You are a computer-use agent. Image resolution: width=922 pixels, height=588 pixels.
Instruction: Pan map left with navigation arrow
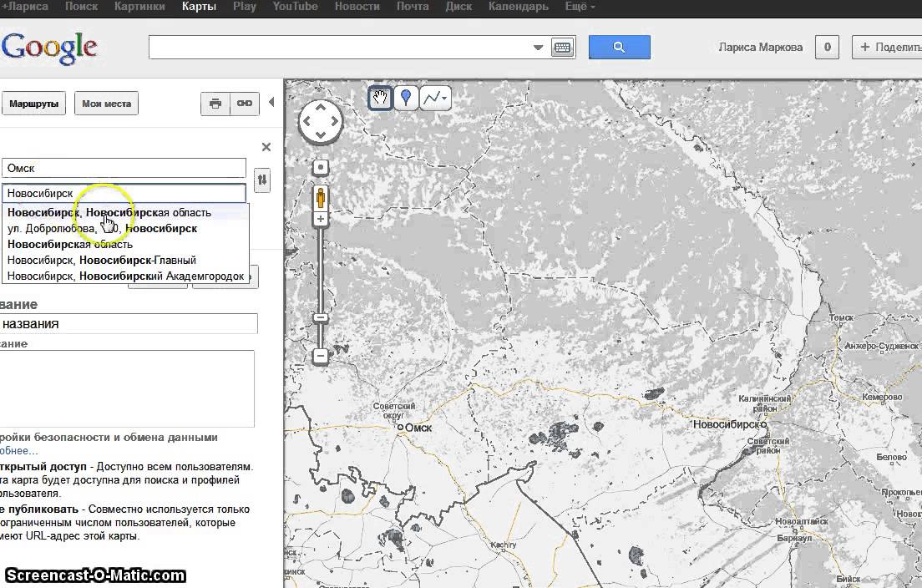point(306,122)
